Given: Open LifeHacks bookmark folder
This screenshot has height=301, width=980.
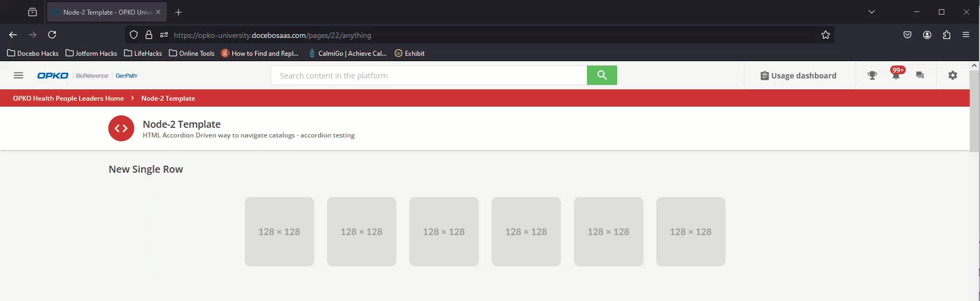Looking at the screenshot, I should [x=143, y=53].
